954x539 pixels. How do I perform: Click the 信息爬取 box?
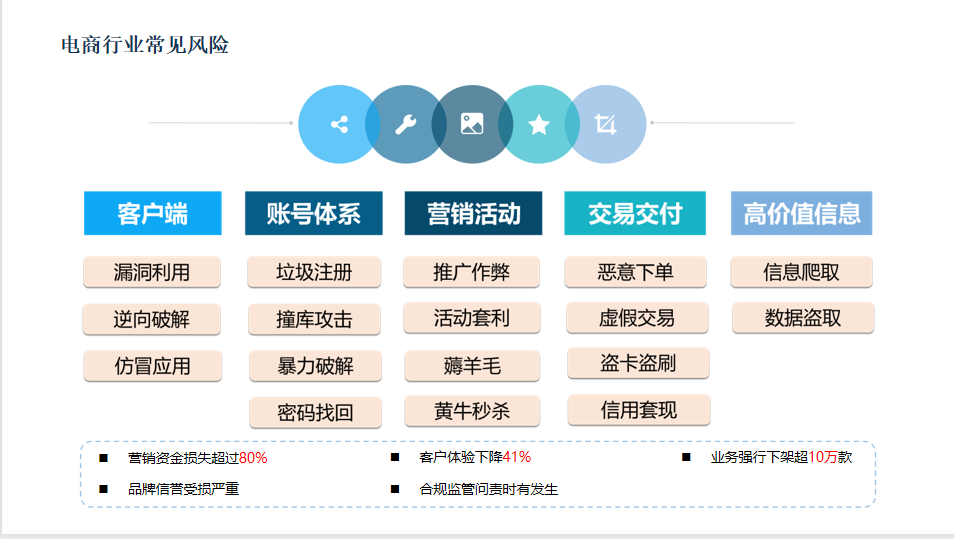pyautogui.click(x=801, y=272)
